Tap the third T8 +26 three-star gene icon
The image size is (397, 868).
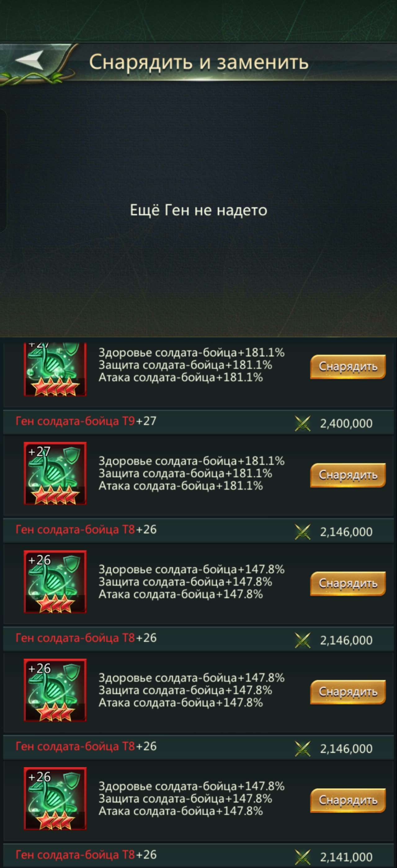[x=55, y=799]
